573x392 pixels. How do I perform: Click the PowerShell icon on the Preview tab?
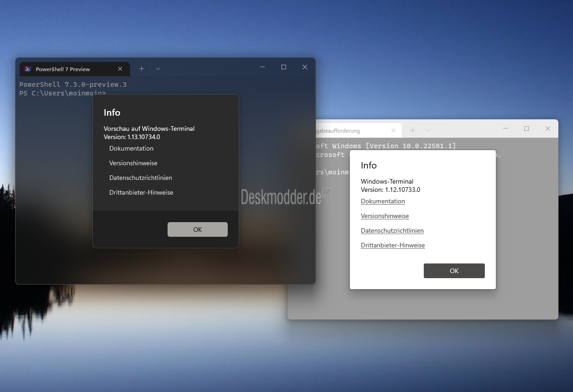click(x=28, y=69)
